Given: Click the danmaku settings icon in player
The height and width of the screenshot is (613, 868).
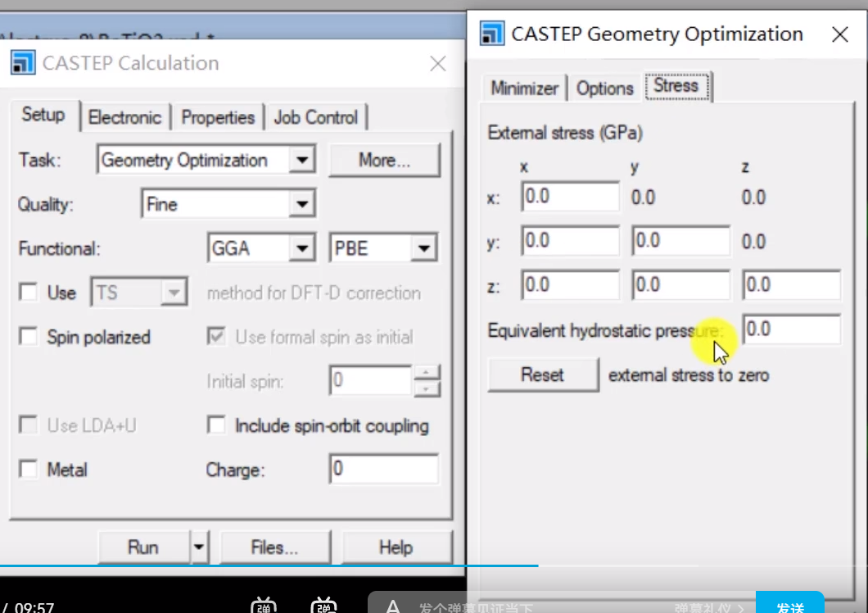Looking at the screenshot, I should click(x=324, y=606).
